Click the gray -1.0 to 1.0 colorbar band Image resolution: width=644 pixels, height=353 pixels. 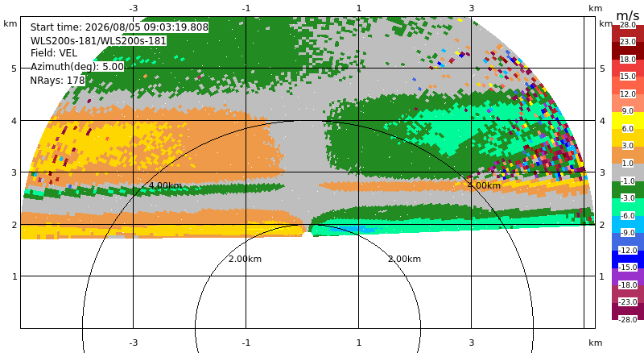click(x=628, y=172)
